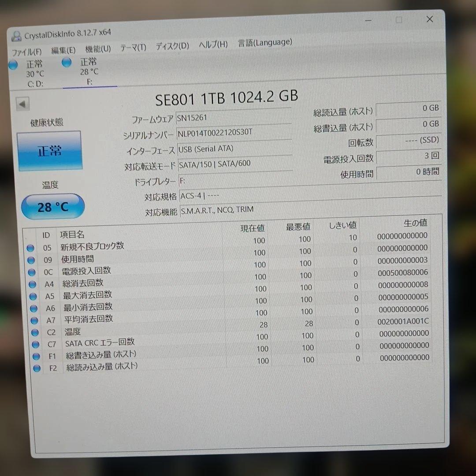This screenshot has height=476, width=476.
Task: Click the status dot beside 新規不良ブロック数
Action: [x=30, y=248]
